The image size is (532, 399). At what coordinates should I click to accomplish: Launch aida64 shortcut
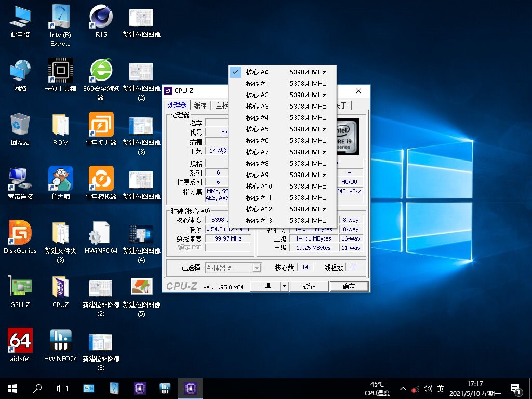point(20,345)
